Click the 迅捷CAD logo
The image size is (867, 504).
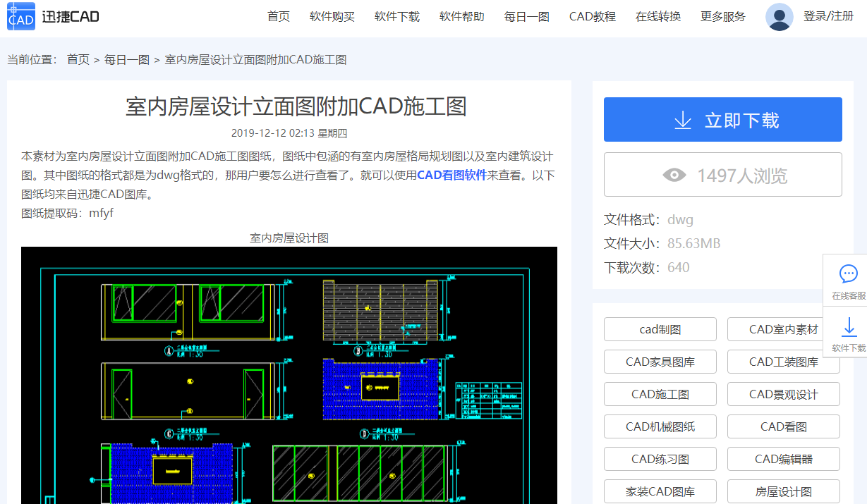click(x=53, y=16)
